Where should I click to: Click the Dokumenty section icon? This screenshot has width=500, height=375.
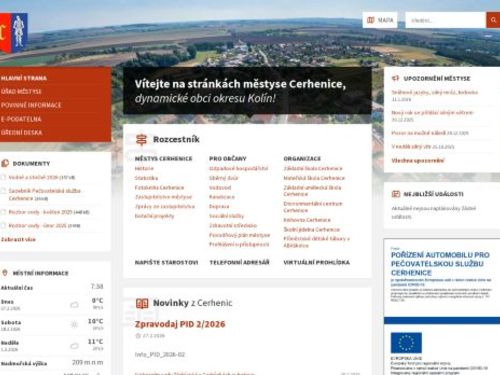click(x=5, y=163)
